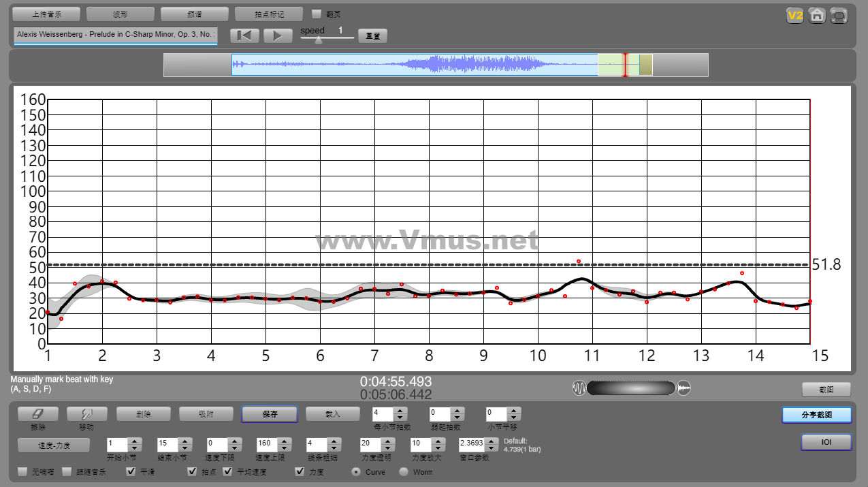Rewind to start with skip-back button
This screenshot has width=868, height=487.
244,35
